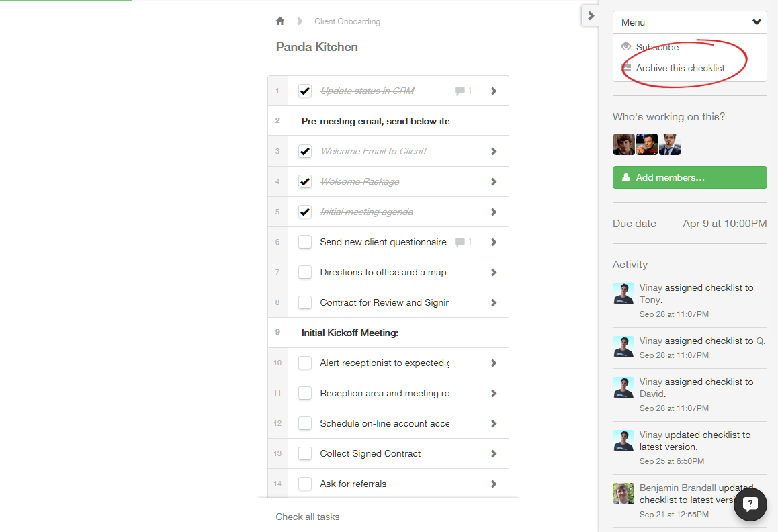The image size is (778, 532).
Task: Check the Ask for referrals task
Action: point(305,484)
